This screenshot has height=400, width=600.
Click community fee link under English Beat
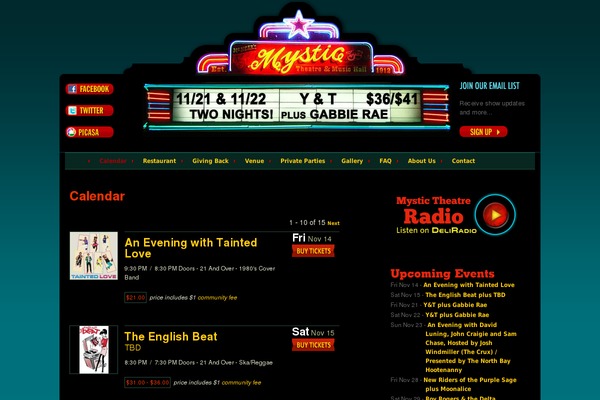click(x=241, y=382)
